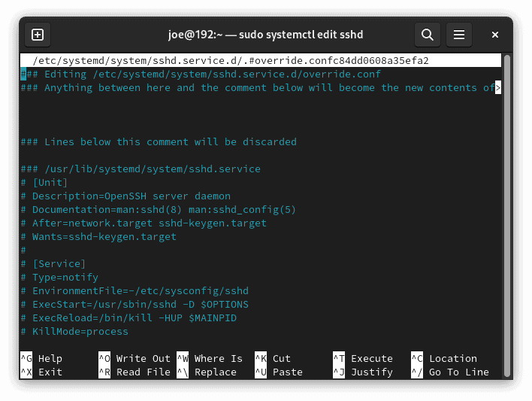Click the ^\ Replace shortcut
The image size is (532, 401).
[207, 372]
